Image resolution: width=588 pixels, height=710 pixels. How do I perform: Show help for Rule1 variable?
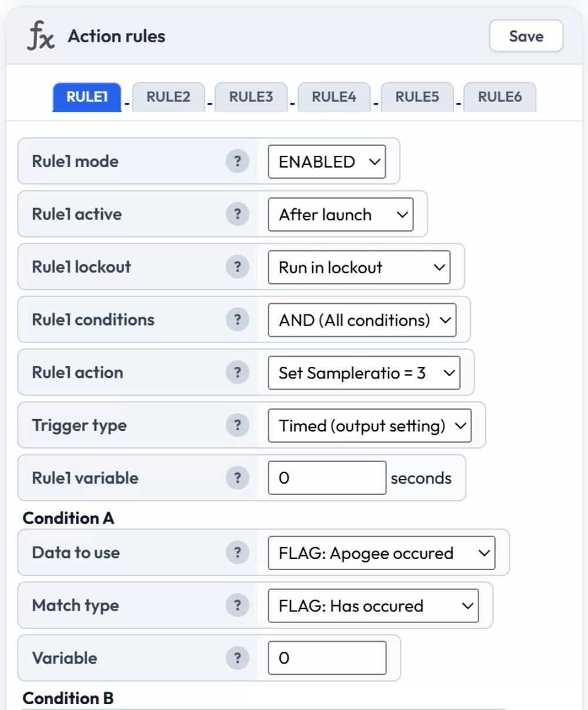coord(238,478)
